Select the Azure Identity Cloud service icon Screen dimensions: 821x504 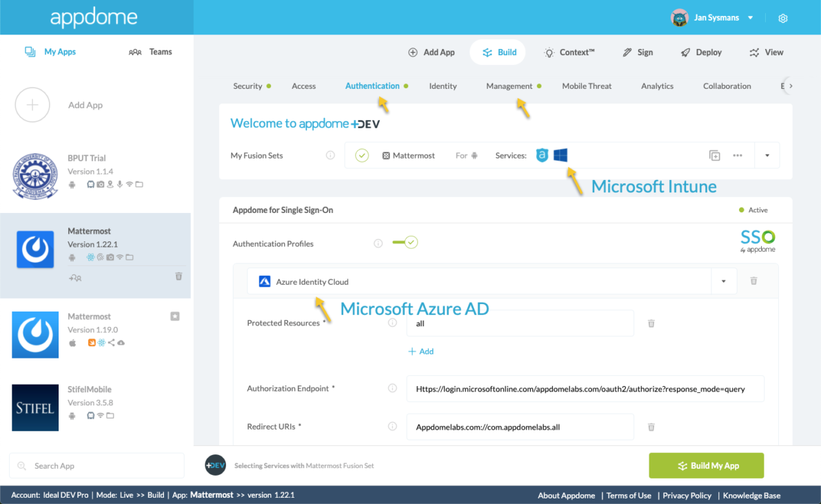click(x=265, y=281)
